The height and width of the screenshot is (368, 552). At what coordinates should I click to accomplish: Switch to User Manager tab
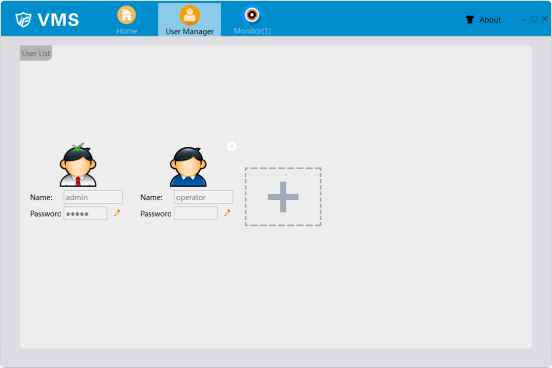pyautogui.click(x=189, y=20)
